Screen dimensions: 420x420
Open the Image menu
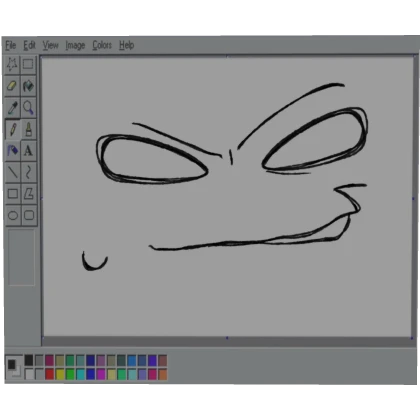pos(75,45)
